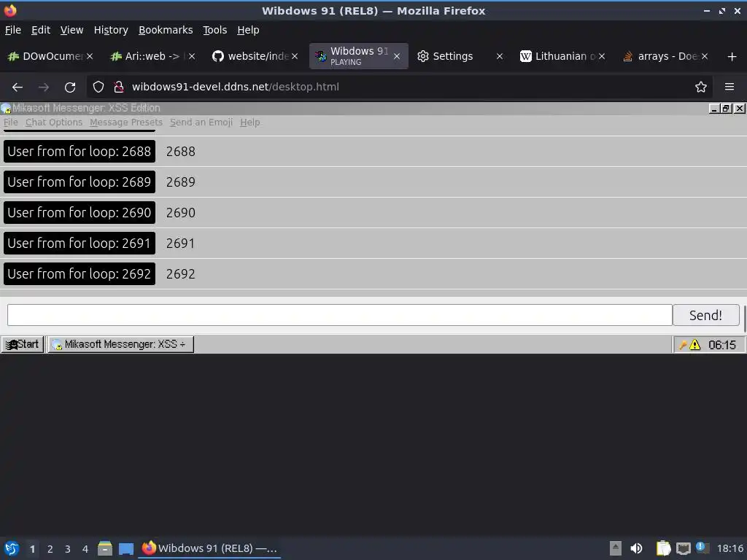
Task: Open the Firefox File menu
Action: point(13,30)
